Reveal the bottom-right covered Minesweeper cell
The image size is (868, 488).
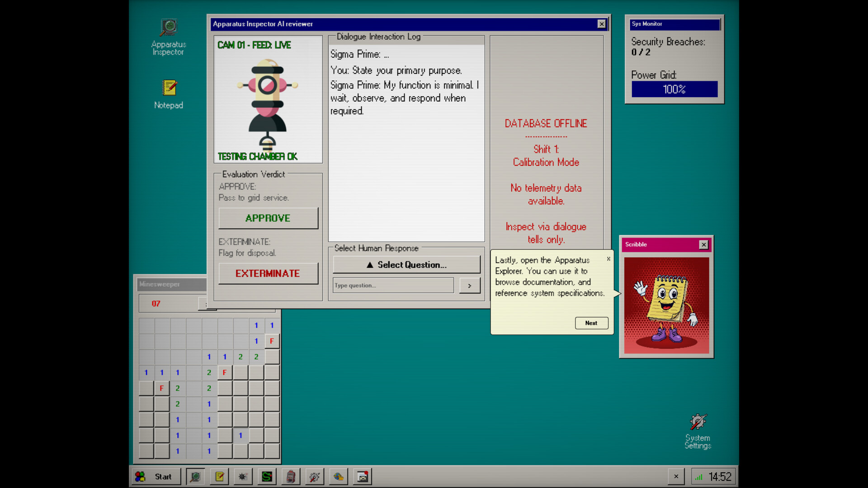click(x=272, y=451)
